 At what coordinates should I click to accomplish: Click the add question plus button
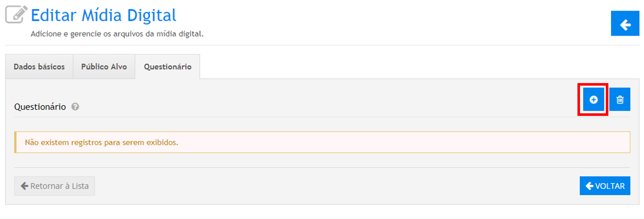tap(593, 99)
